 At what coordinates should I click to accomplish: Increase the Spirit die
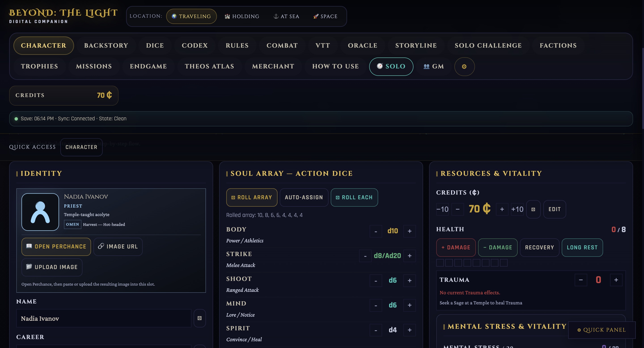409,330
